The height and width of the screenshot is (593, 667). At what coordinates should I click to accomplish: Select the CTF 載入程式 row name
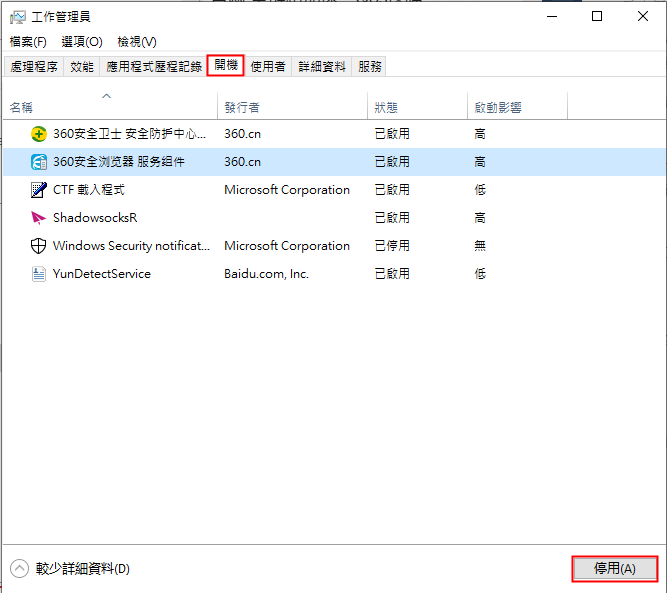pyautogui.click(x=89, y=190)
